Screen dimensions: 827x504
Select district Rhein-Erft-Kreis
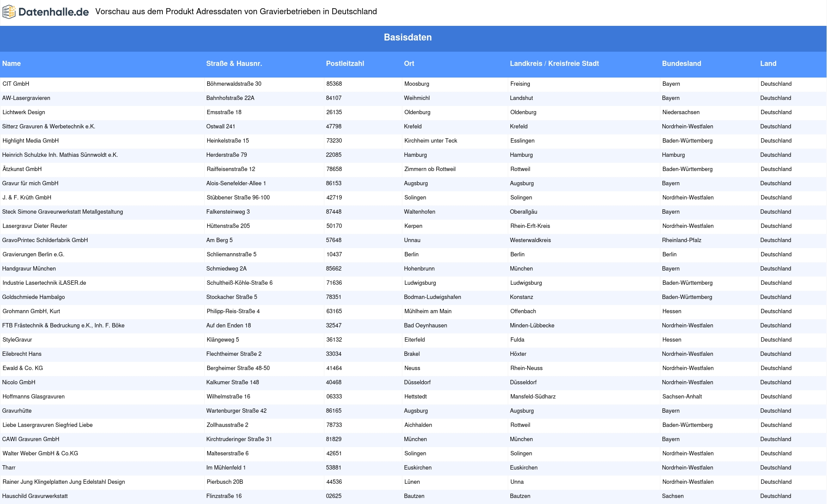point(530,226)
